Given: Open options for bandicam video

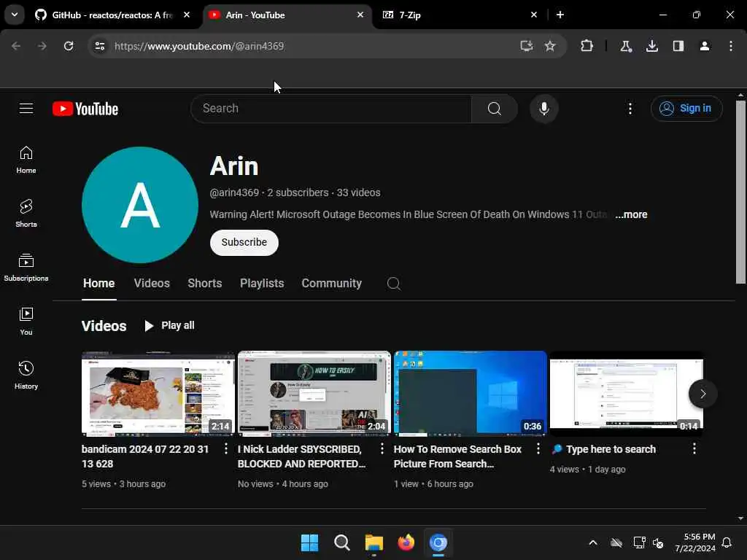Looking at the screenshot, I should click(x=226, y=448).
